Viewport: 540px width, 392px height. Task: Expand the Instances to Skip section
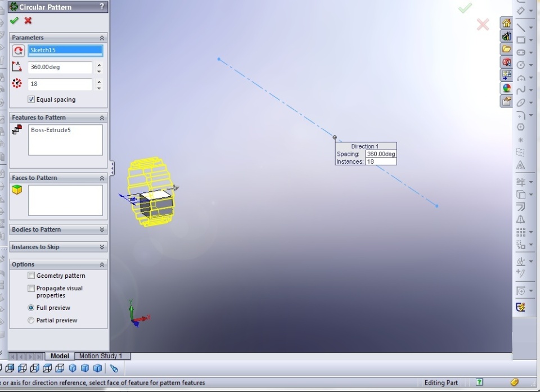coord(102,247)
